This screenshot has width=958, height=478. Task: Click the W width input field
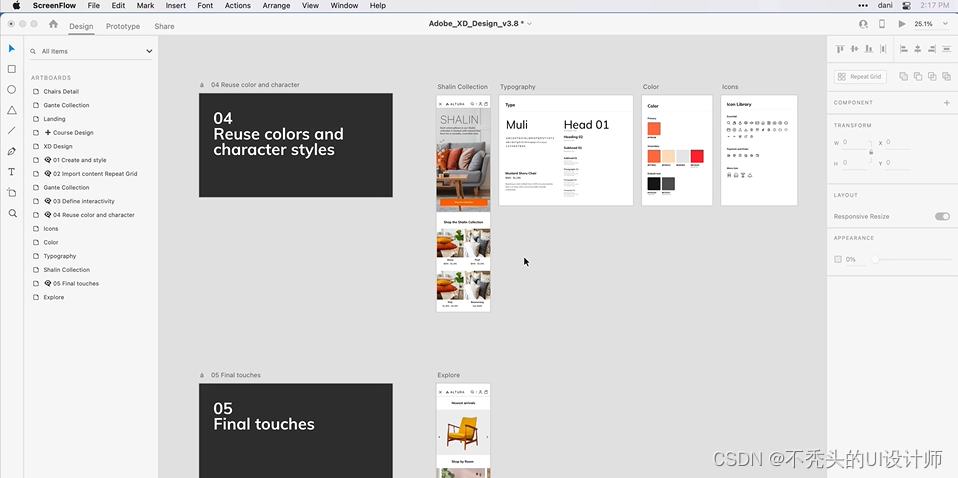pos(854,142)
